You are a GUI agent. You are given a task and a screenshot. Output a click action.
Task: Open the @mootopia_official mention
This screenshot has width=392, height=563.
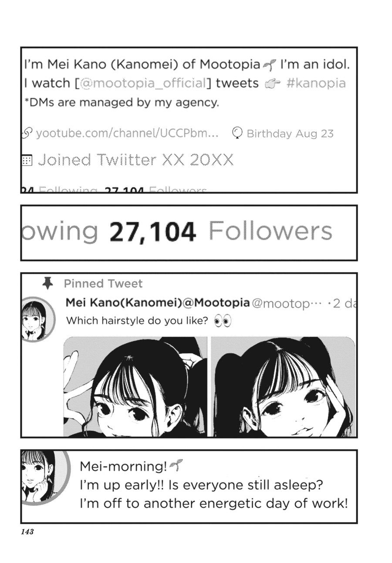pyautogui.click(x=143, y=83)
